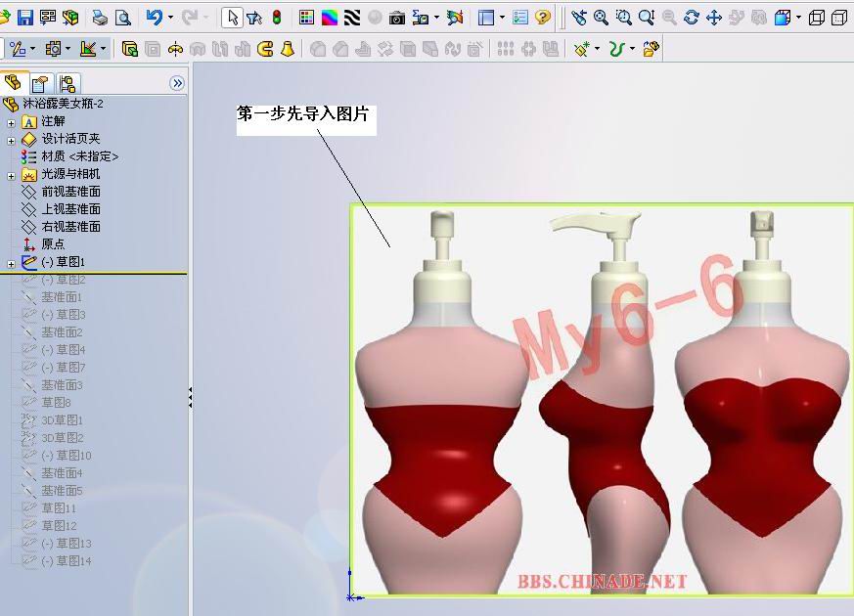Select the Pan view tool
The height and width of the screenshot is (616, 854).
[713, 18]
